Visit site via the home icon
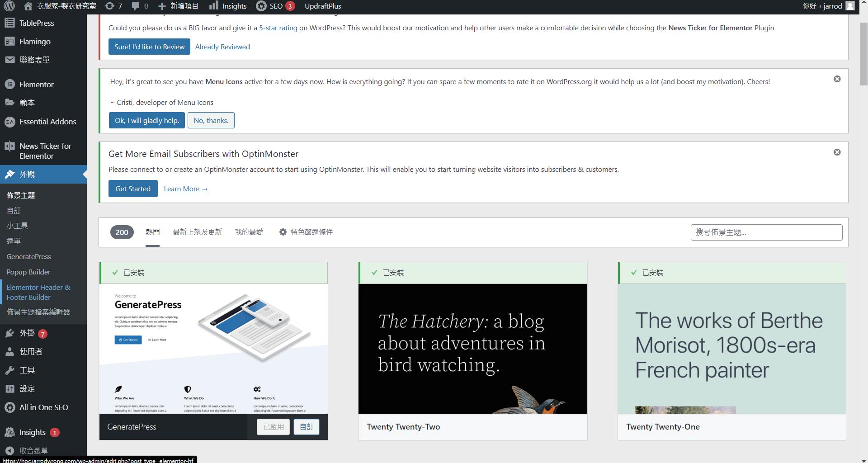The width and height of the screenshot is (868, 463). click(28, 6)
